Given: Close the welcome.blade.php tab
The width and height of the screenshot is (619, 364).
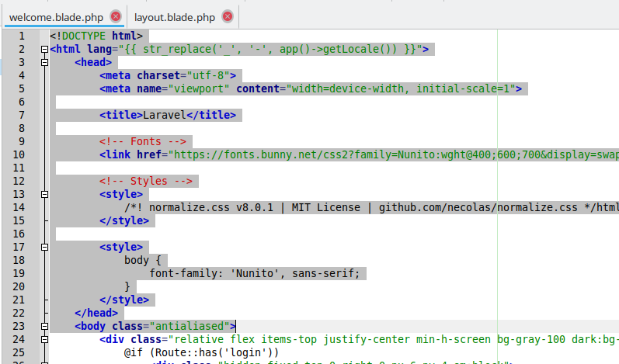Looking at the screenshot, I should [x=116, y=16].
